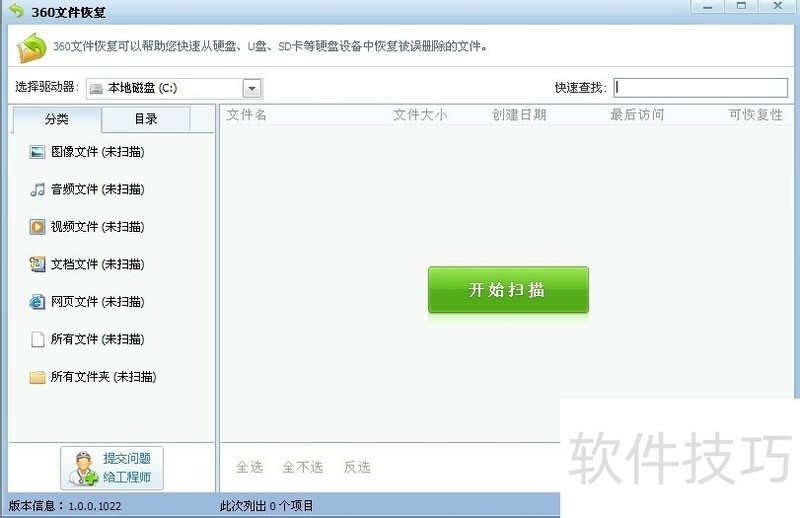Click 反选 to invert selection

click(357, 467)
